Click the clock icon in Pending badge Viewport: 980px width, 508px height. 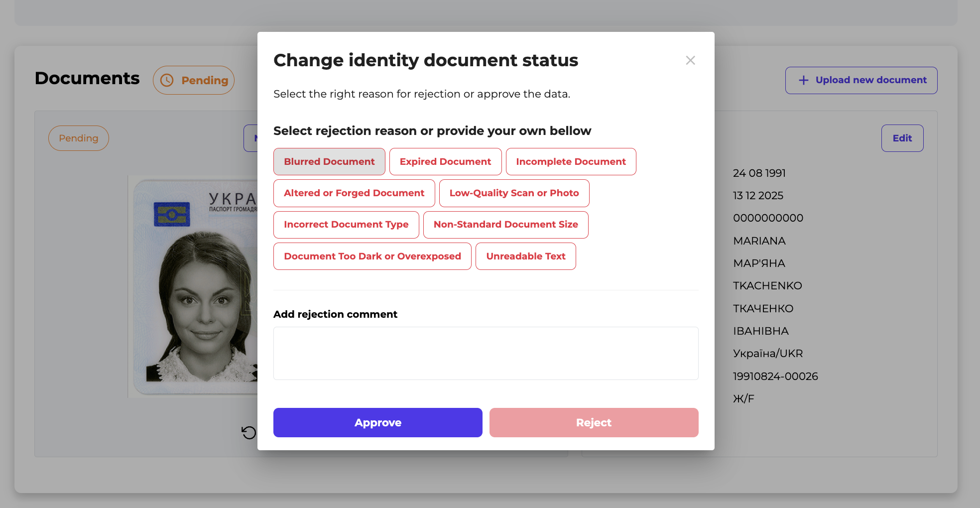167,80
